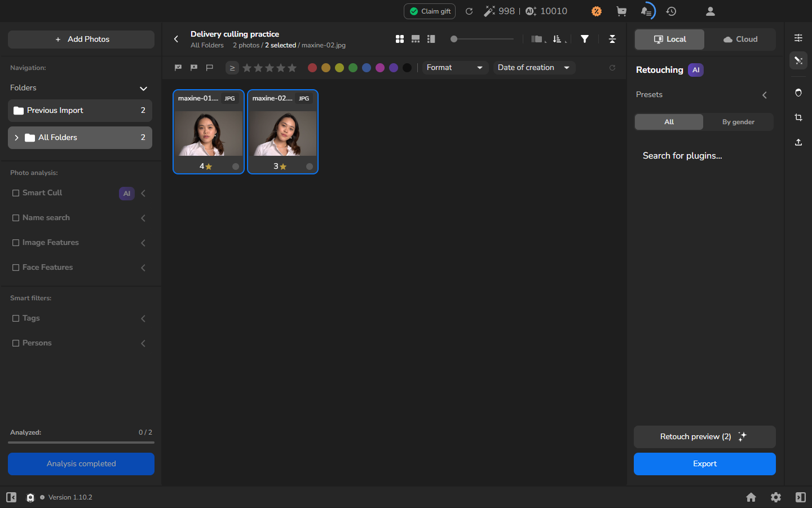
Task: Open the Date of creation dropdown
Action: 534,68
